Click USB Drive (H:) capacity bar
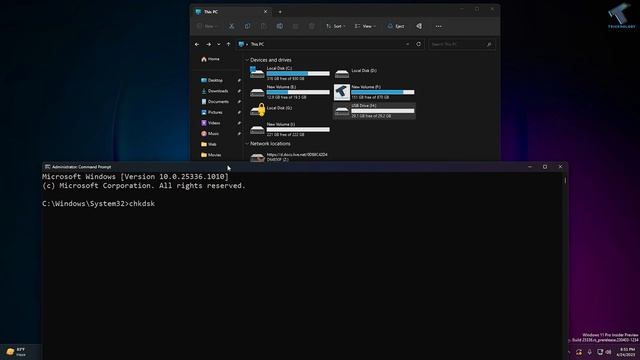Screen dimensions: 640x360 click(383, 111)
